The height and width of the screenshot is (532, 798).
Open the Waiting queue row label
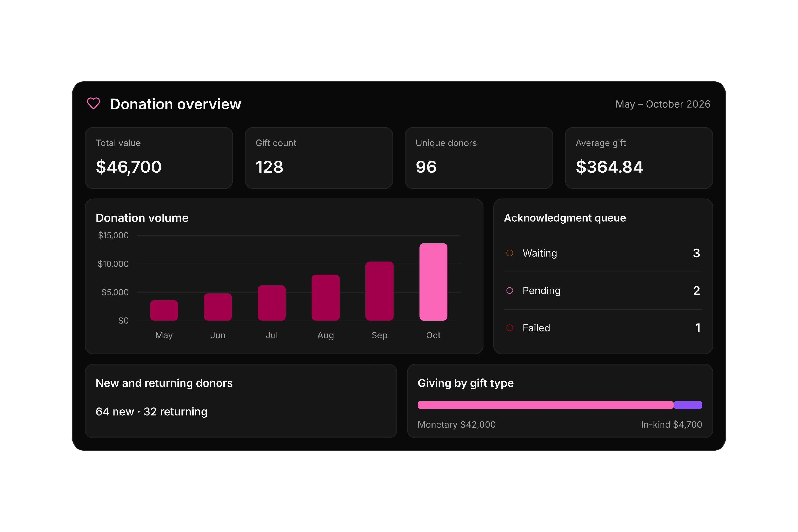pos(540,253)
